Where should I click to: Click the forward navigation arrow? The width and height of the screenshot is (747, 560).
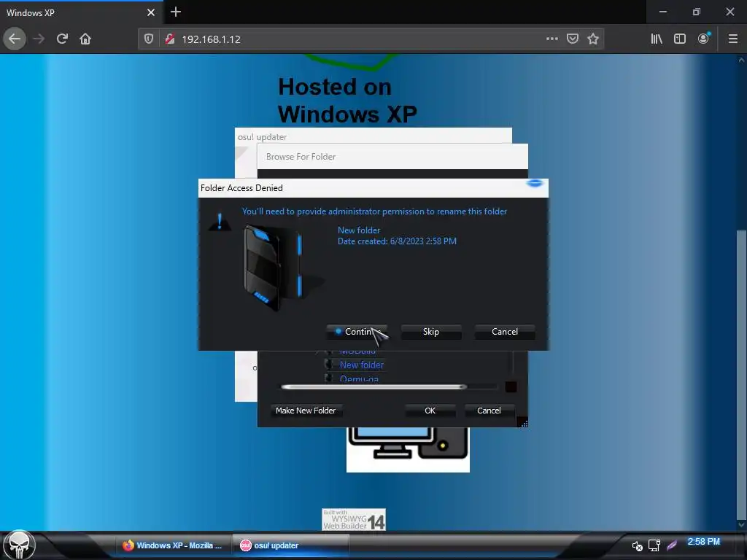click(39, 39)
